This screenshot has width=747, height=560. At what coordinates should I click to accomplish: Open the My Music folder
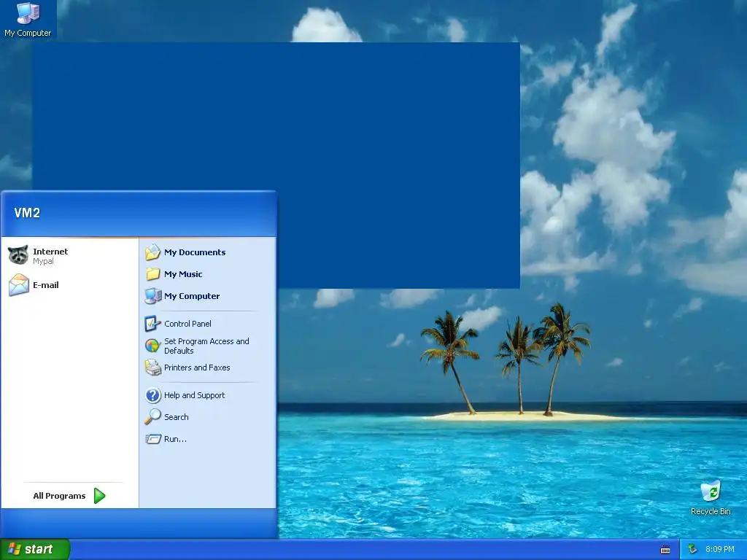click(206, 274)
